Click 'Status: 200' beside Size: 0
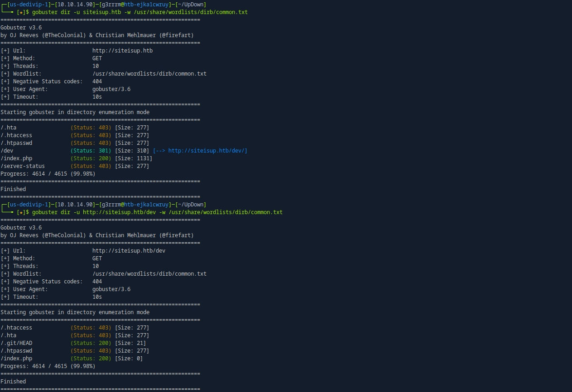 [91, 359]
